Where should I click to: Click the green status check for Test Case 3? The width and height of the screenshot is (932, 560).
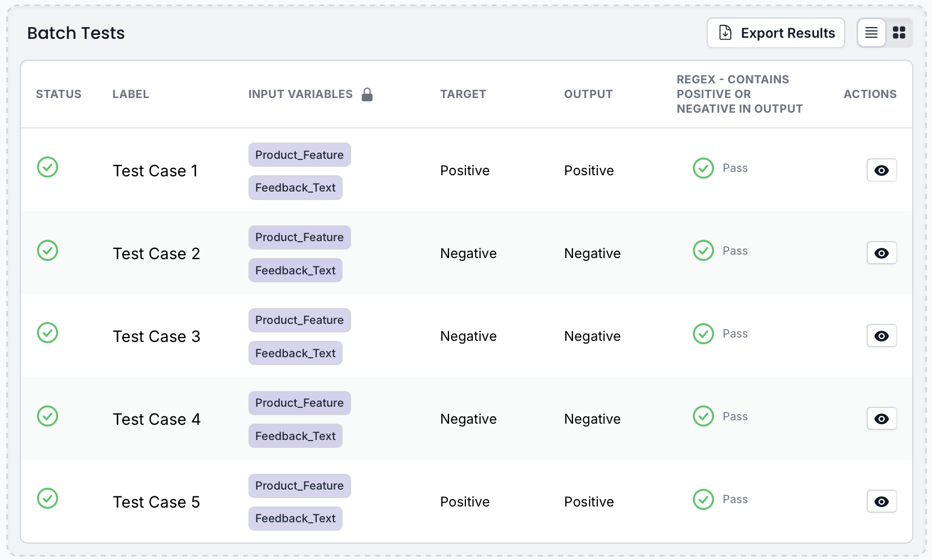click(48, 332)
